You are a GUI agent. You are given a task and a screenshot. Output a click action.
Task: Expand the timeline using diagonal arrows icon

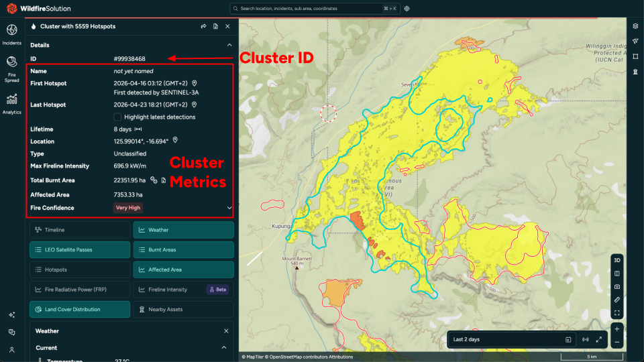599,339
